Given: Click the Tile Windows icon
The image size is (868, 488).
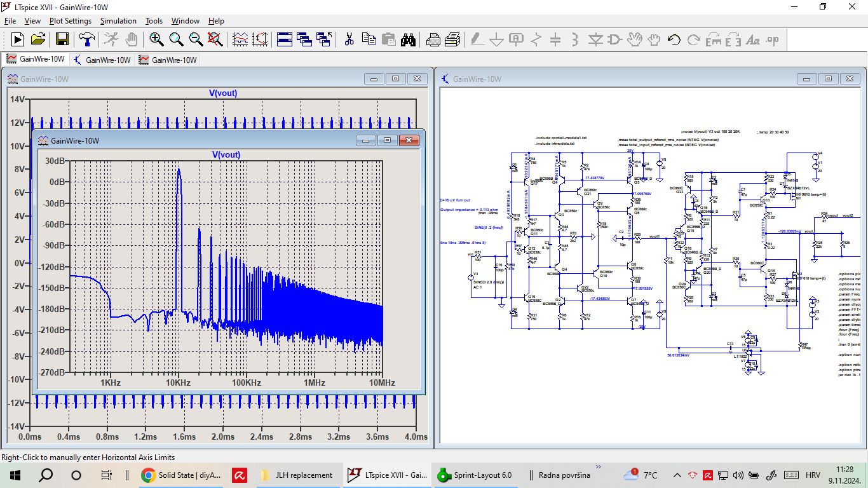Looking at the screenshot, I should [285, 39].
